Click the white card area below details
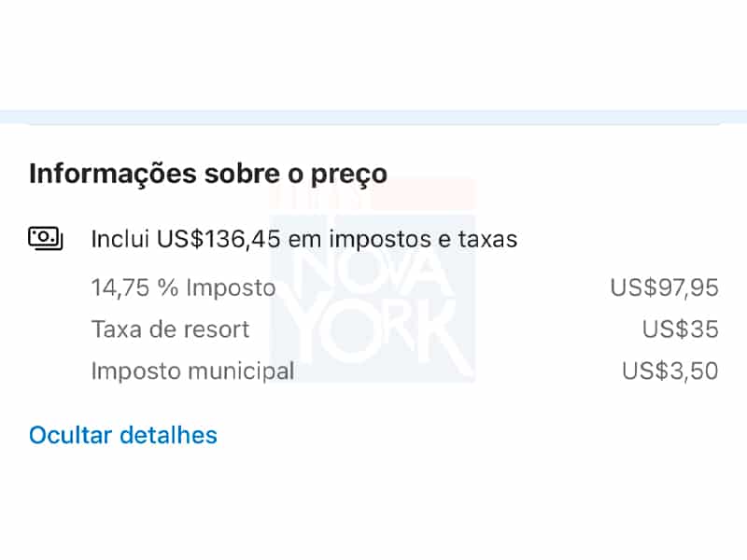 pos(373,504)
